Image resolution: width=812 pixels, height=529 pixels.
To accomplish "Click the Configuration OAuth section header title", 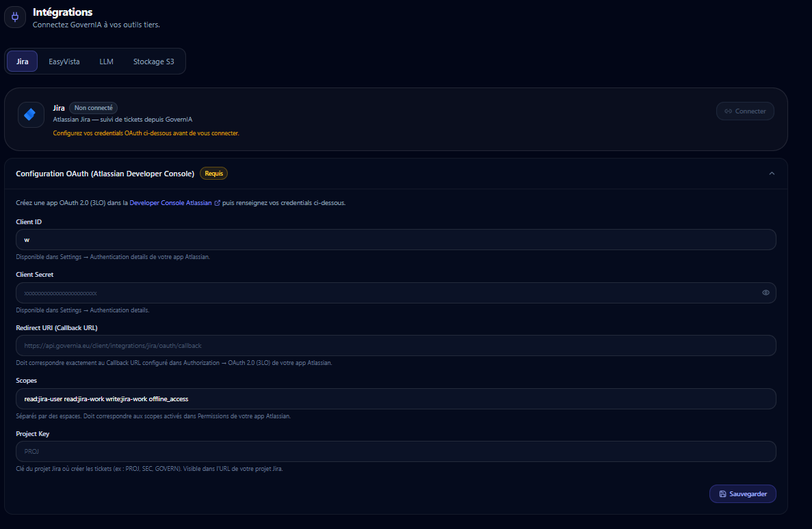I will 105,174.
